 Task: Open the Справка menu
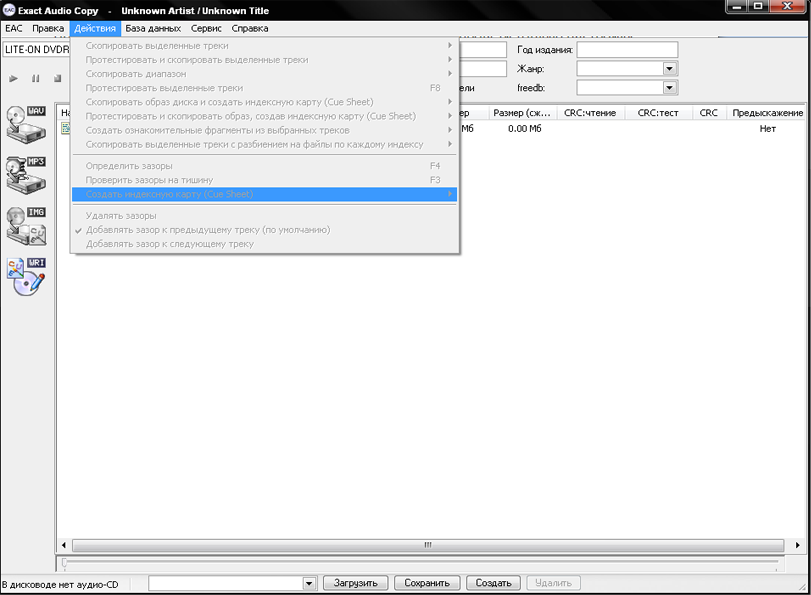coord(250,28)
